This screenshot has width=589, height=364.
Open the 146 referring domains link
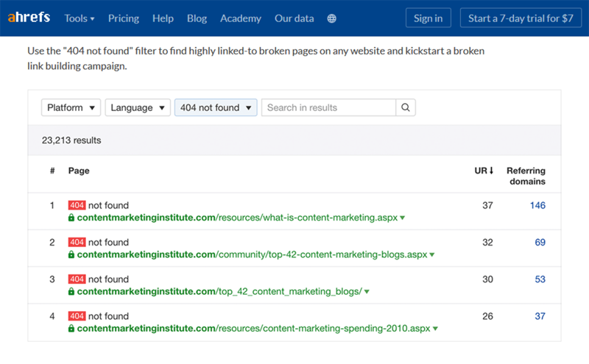coord(537,205)
